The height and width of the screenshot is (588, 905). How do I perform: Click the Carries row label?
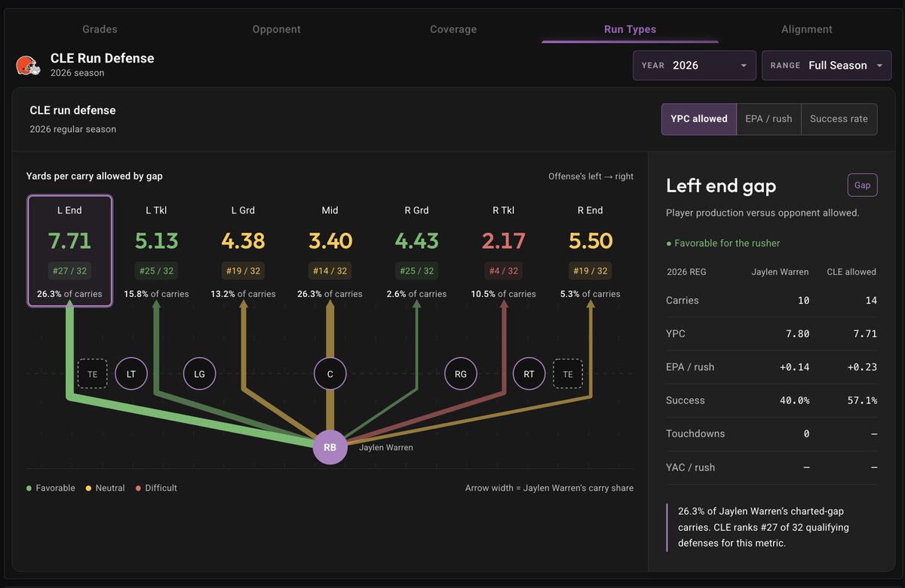click(x=683, y=300)
